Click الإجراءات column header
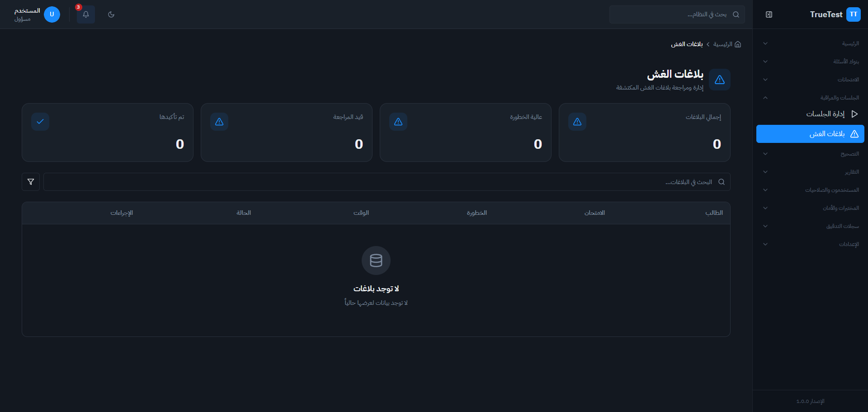Viewport: 868px width, 412px height. [122, 213]
